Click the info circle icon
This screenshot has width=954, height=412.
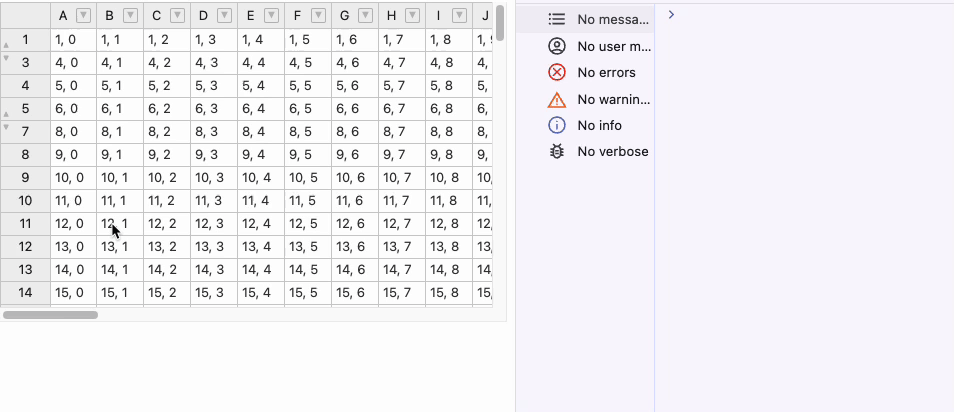tap(557, 125)
